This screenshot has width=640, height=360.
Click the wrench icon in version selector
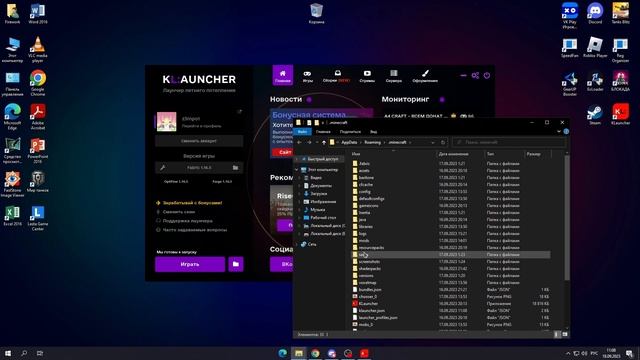162,168
